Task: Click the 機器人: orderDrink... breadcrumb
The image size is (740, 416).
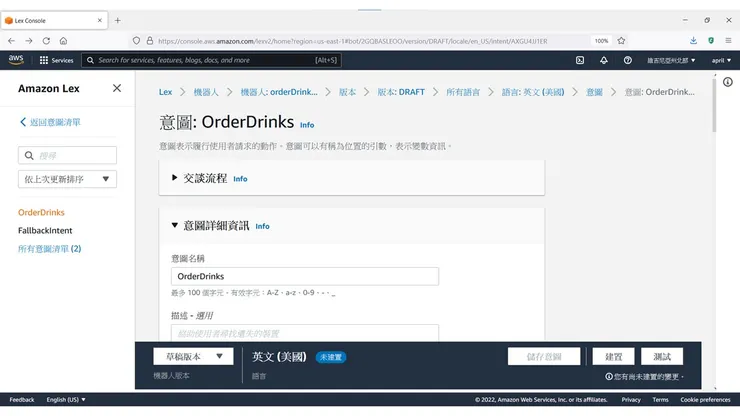Action: [279, 92]
